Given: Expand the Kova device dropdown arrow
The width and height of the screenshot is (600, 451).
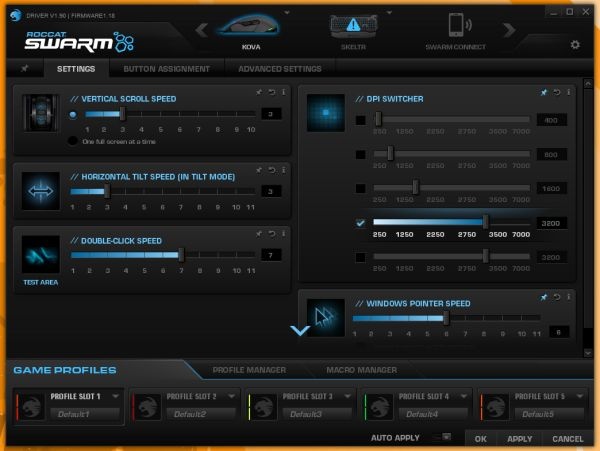Looking at the screenshot, I should (x=287, y=13).
